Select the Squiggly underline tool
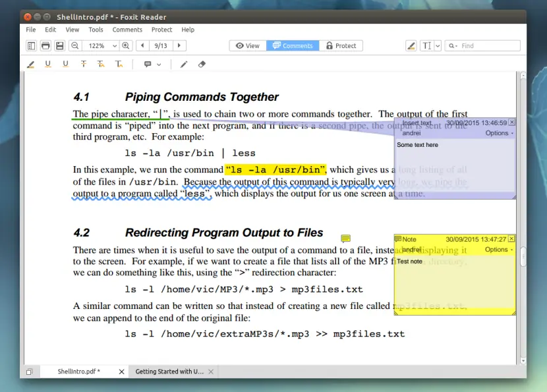The height and width of the screenshot is (392, 547). pos(65,64)
